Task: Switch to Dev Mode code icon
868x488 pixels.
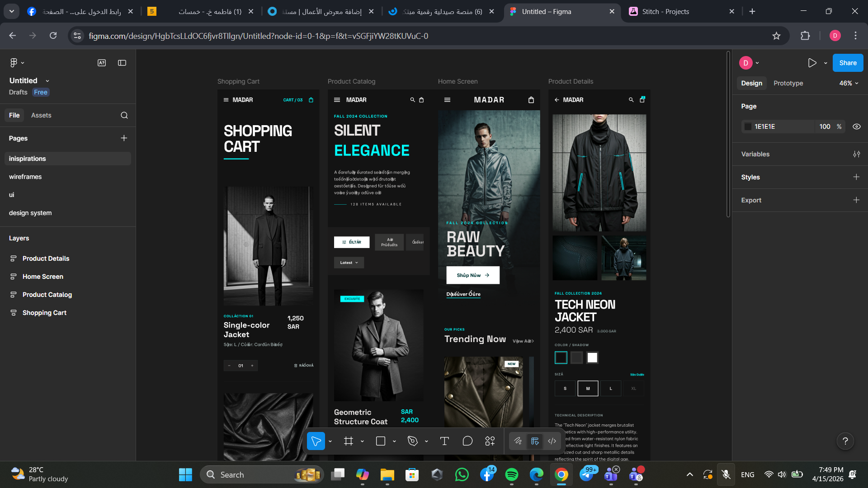Action: pos(552,441)
